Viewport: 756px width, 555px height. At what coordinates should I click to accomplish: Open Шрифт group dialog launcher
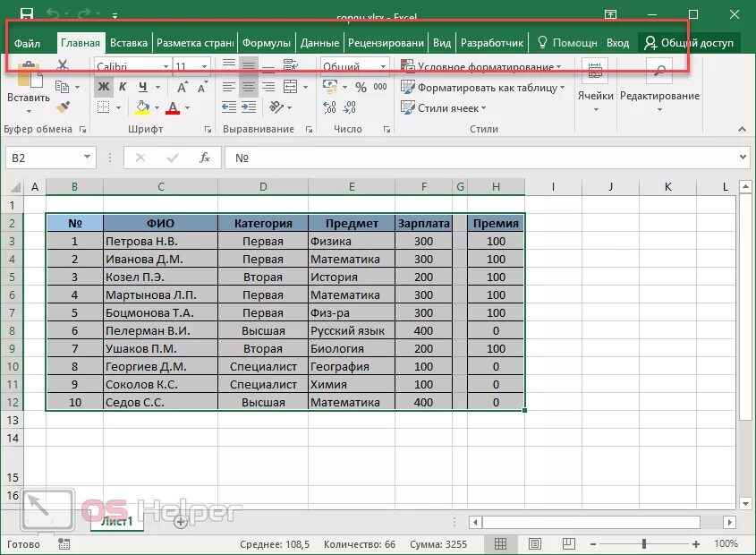208,129
